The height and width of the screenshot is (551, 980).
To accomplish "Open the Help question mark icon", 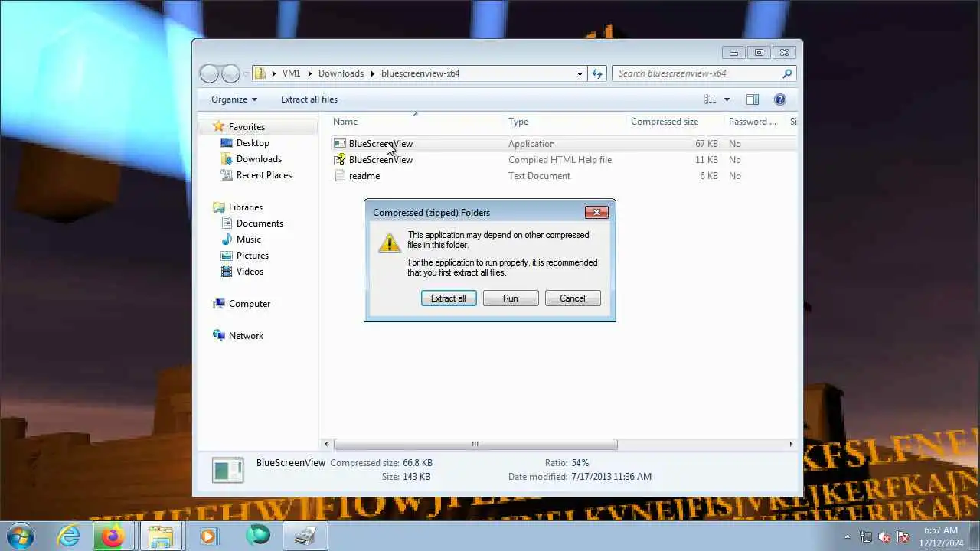I will pos(780,99).
